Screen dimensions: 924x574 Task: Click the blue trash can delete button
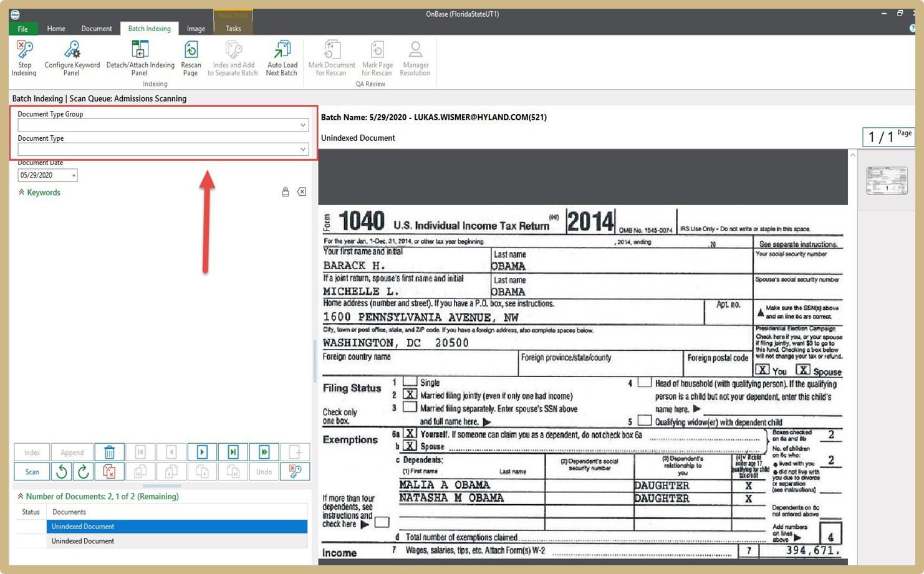[109, 452]
